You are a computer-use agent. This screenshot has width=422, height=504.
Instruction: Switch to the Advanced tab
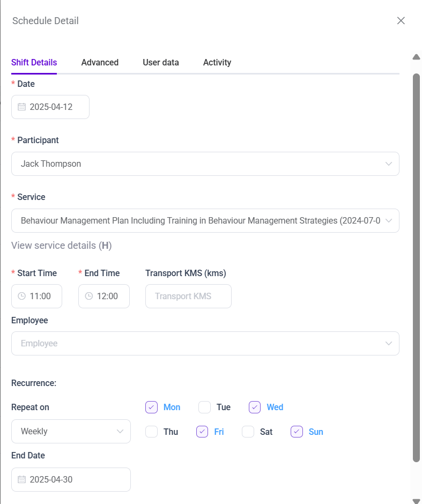coord(100,62)
